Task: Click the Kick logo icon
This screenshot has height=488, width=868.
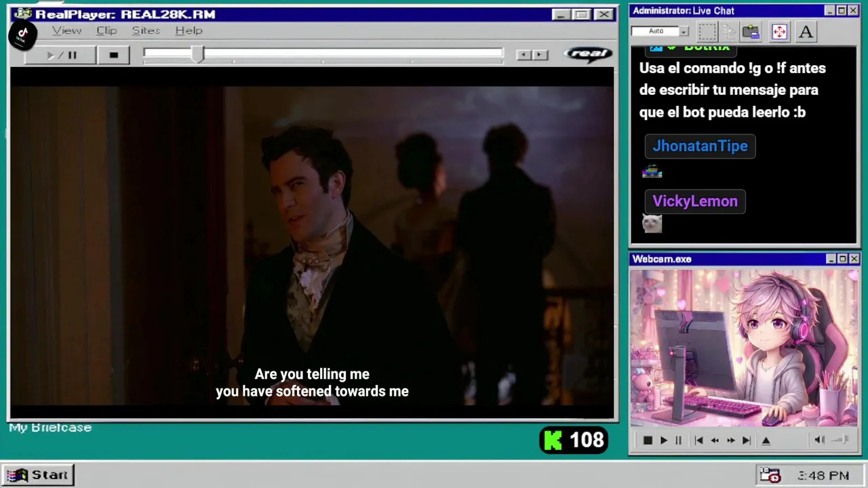Action: pos(553,441)
